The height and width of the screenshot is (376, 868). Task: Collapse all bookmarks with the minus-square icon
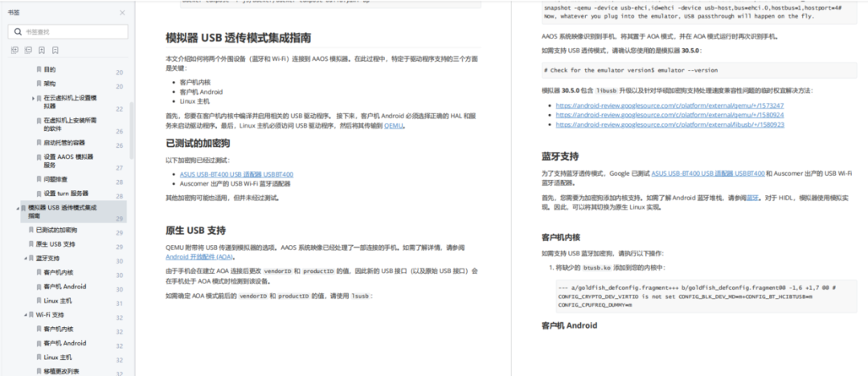point(28,51)
